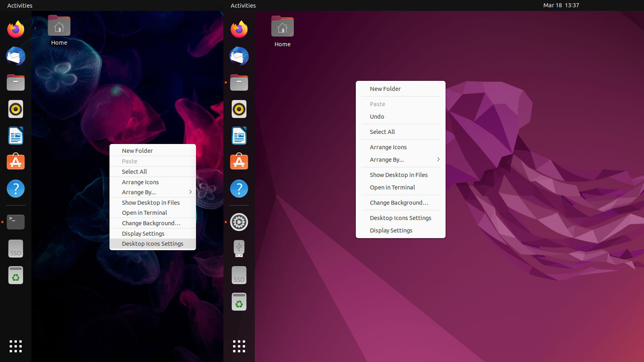Launch Thunderbird mail client

[x=15, y=56]
